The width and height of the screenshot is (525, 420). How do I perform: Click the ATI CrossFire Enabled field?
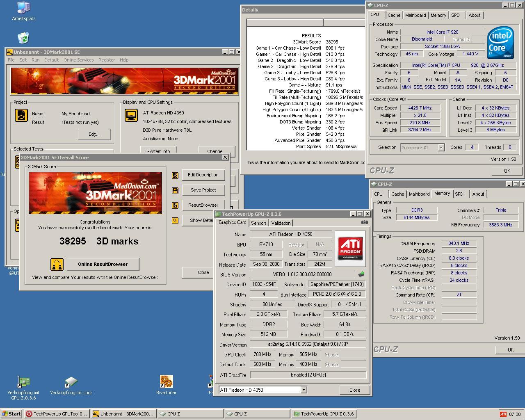(x=308, y=375)
